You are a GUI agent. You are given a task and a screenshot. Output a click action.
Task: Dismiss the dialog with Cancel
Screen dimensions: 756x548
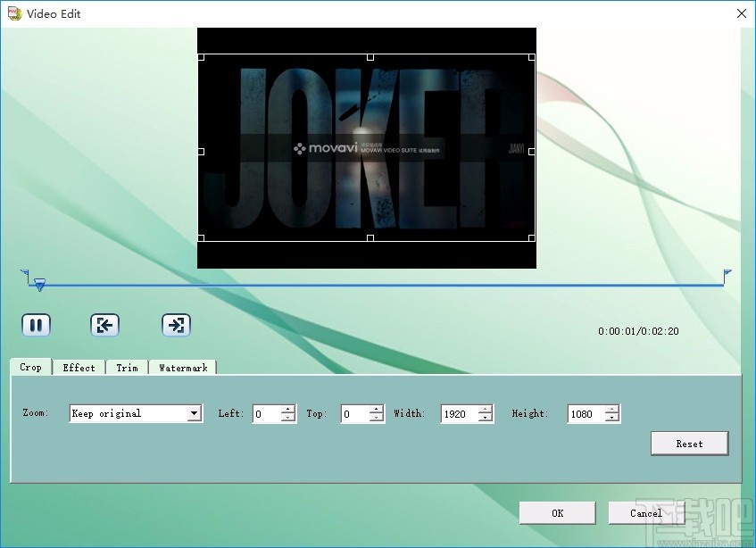[646, 513]
